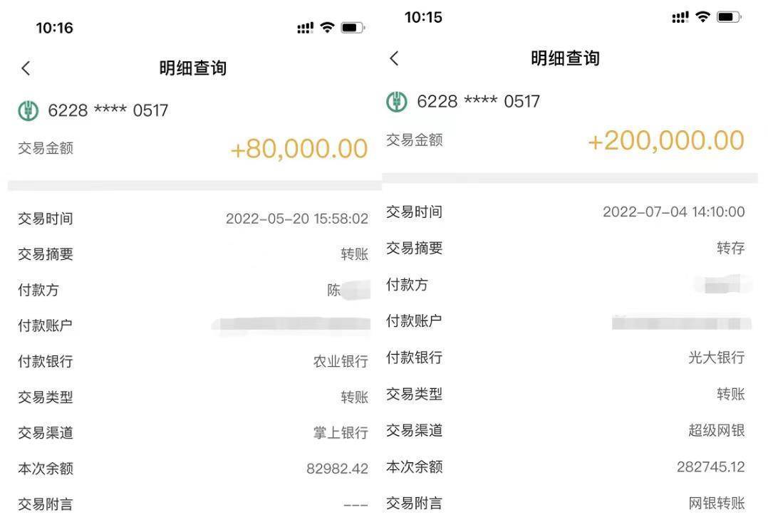Select the +200,000.00 transaction amount

tap(666, 140)
